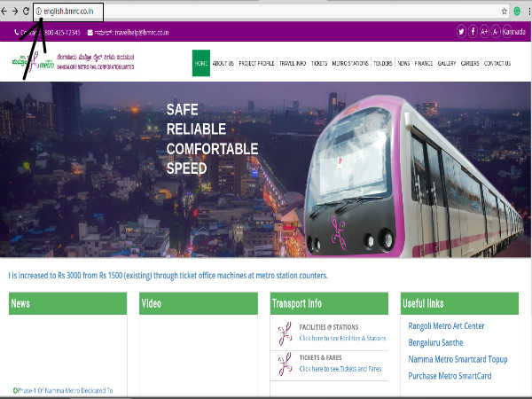Screen dimensions: 532x399
Task: Open Namma Metro Smartcard Topup link
Action: tap(458, 359)
